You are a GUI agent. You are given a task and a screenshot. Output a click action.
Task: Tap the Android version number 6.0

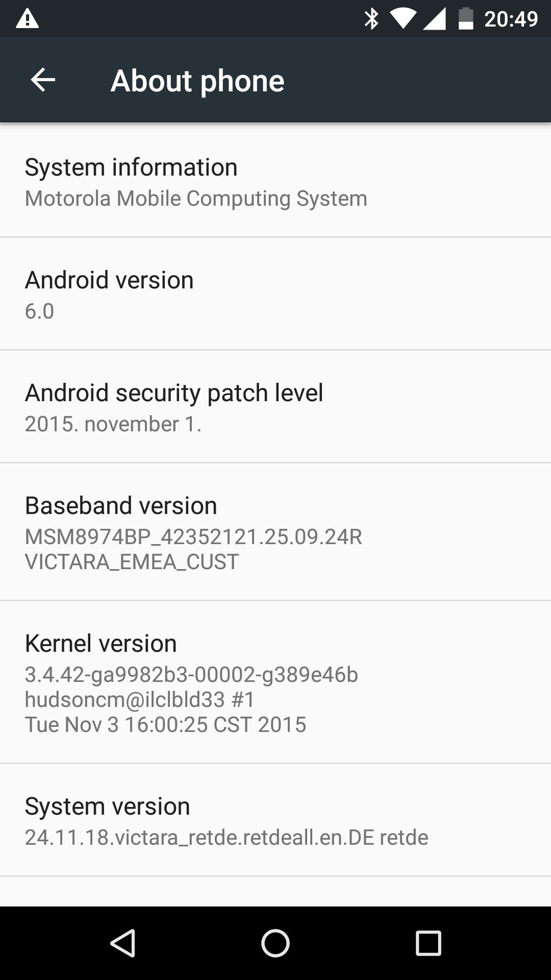39,311
